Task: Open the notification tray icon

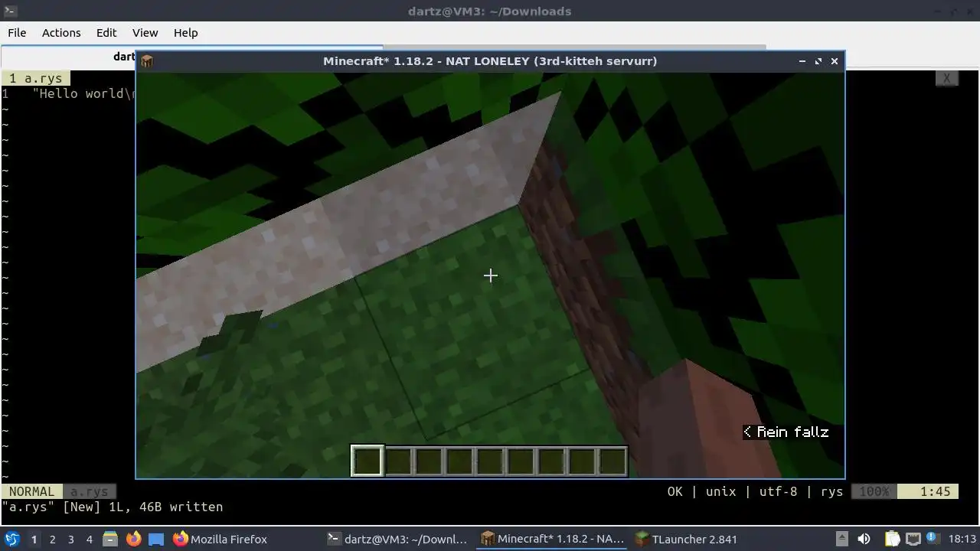Action: point(933,539)
